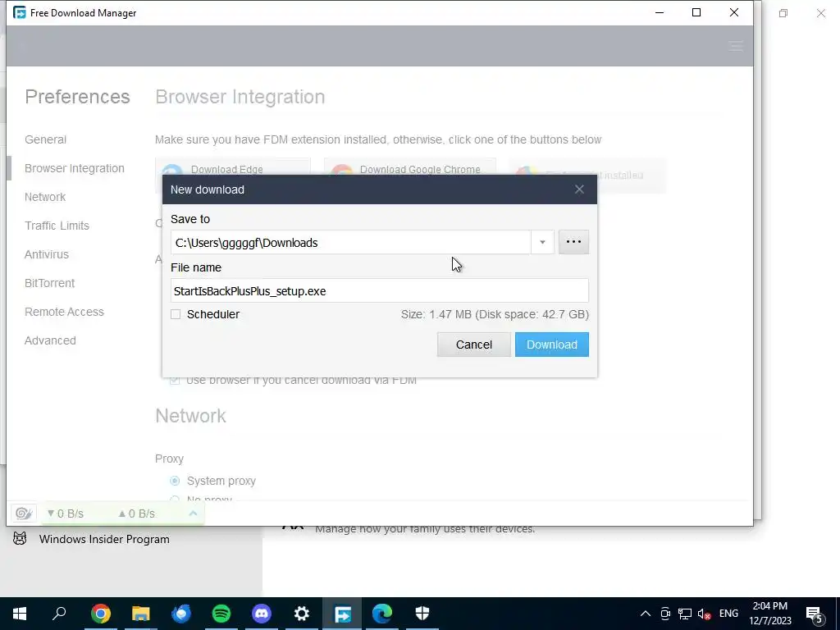Open the notification center icon
840x630 pixels.
pos(815,614)
